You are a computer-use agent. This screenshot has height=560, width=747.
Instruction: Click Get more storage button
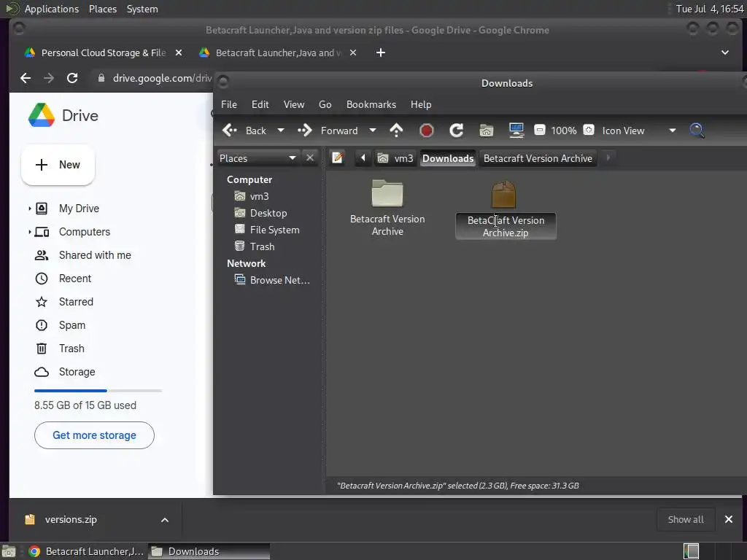click(94, 435)
